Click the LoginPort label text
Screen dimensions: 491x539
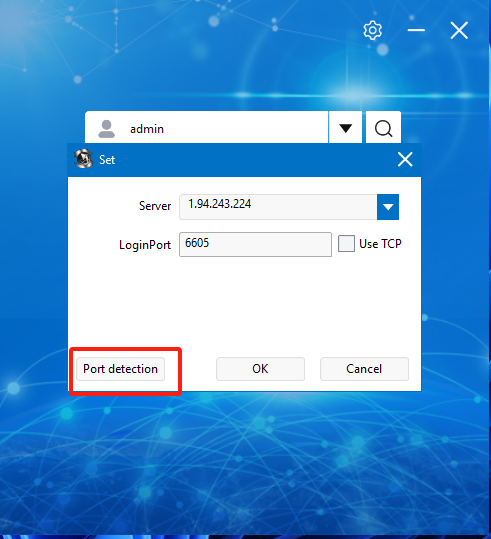[x=145, y=245]
